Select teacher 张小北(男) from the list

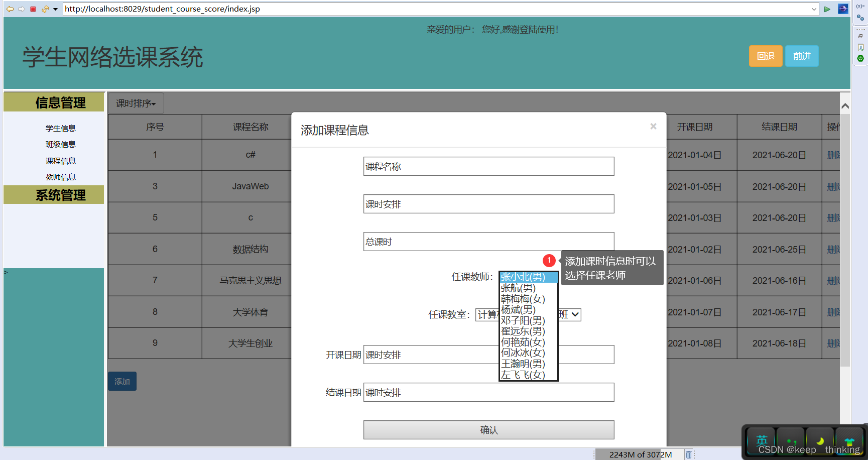[x=528, y=277]
